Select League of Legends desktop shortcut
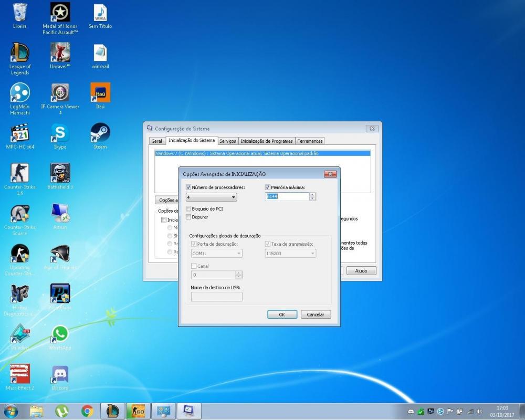 20,59
